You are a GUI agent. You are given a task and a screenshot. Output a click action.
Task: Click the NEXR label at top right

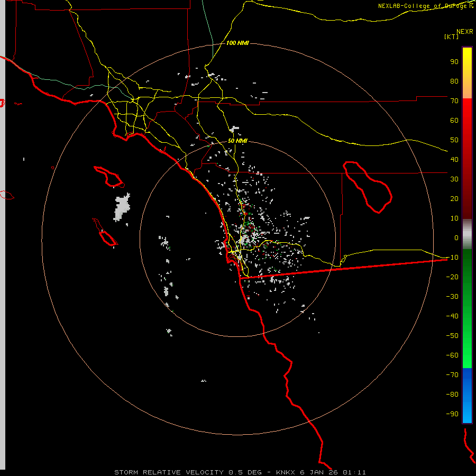coord(464,32)
